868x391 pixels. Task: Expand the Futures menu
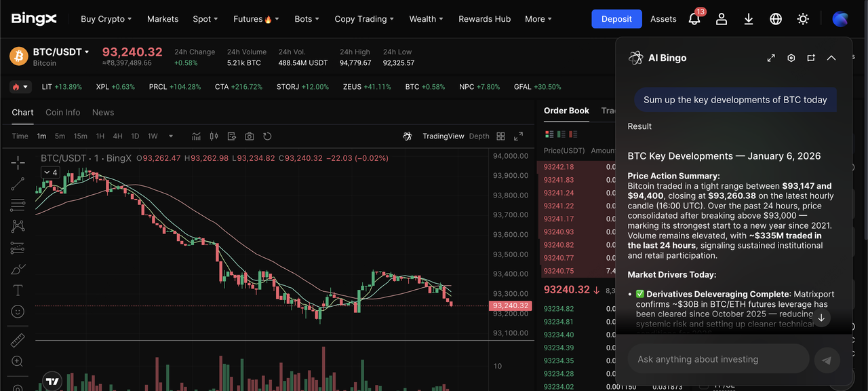pyautogui.click(x=256, y=19)
